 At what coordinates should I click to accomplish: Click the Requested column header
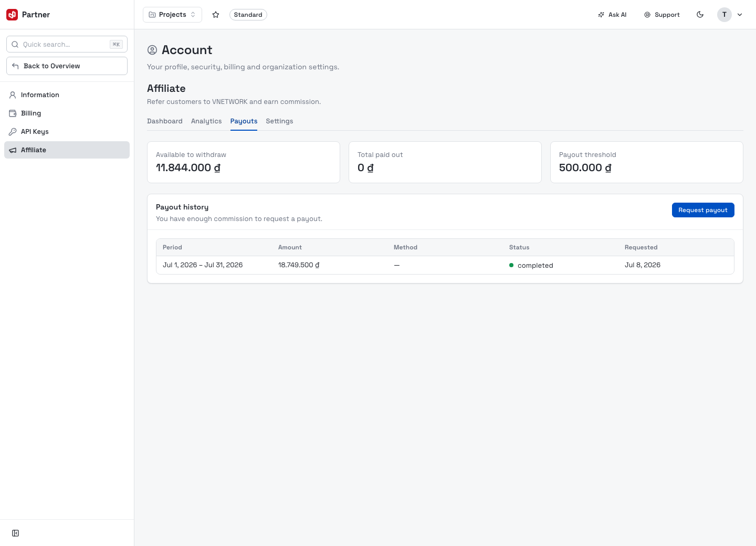coord(641,247)
